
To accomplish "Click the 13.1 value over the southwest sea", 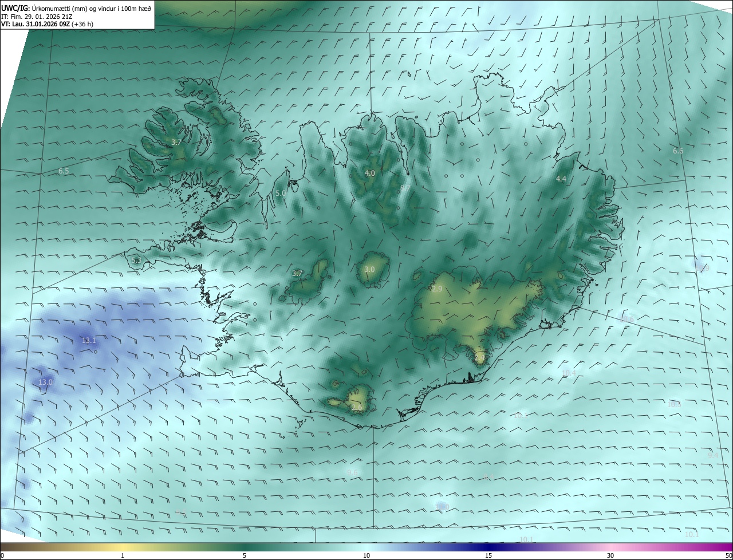I will (x=89, y=341).
